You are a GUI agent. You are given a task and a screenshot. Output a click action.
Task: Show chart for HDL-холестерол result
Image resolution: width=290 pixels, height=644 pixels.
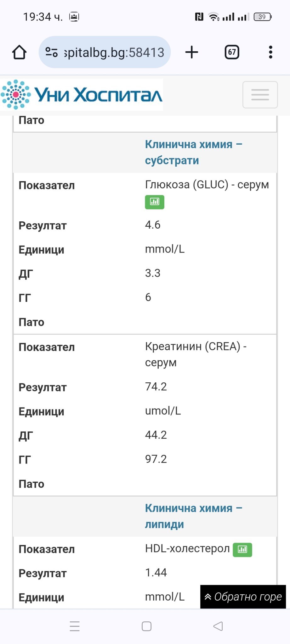click(x=242, y=550)
